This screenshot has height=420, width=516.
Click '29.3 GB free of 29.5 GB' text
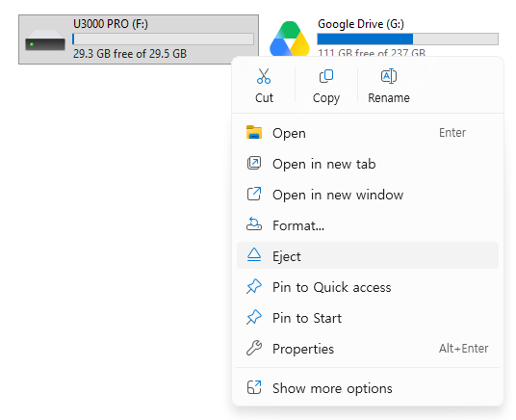(130, 53)
